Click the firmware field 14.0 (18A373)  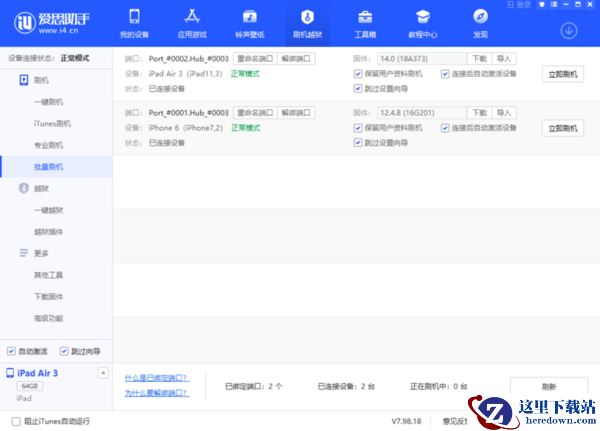(422, 59)
